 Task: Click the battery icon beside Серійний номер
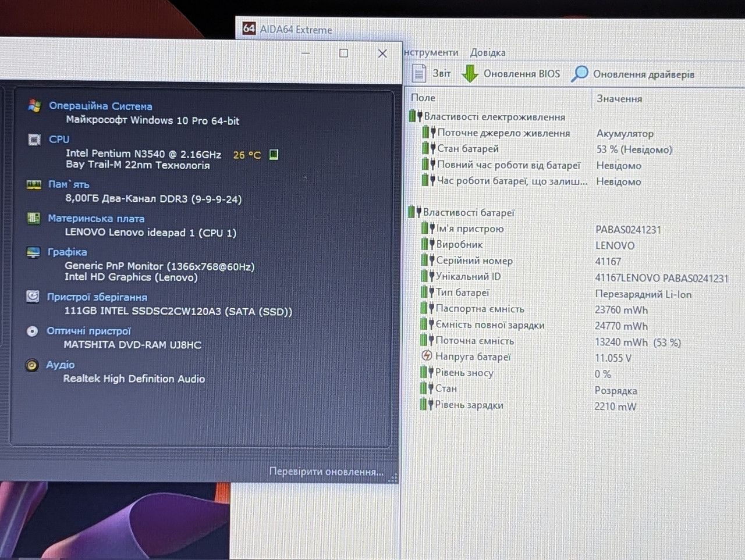[428, 260]
